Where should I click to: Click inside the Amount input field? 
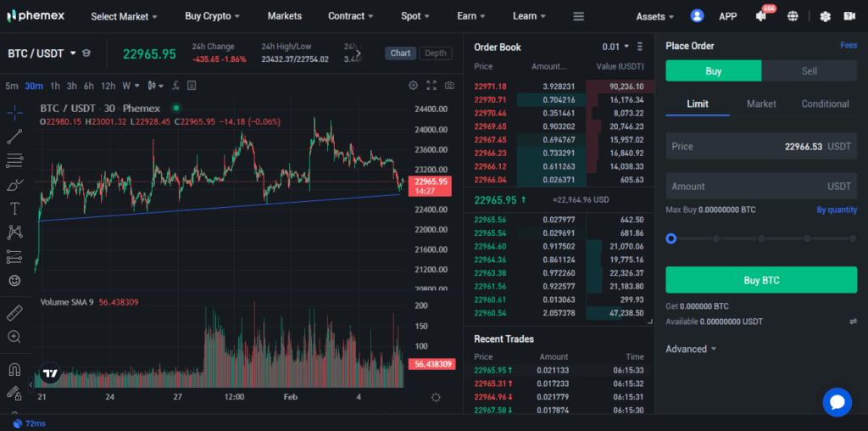pyautogui.click(x=761, y=186)
